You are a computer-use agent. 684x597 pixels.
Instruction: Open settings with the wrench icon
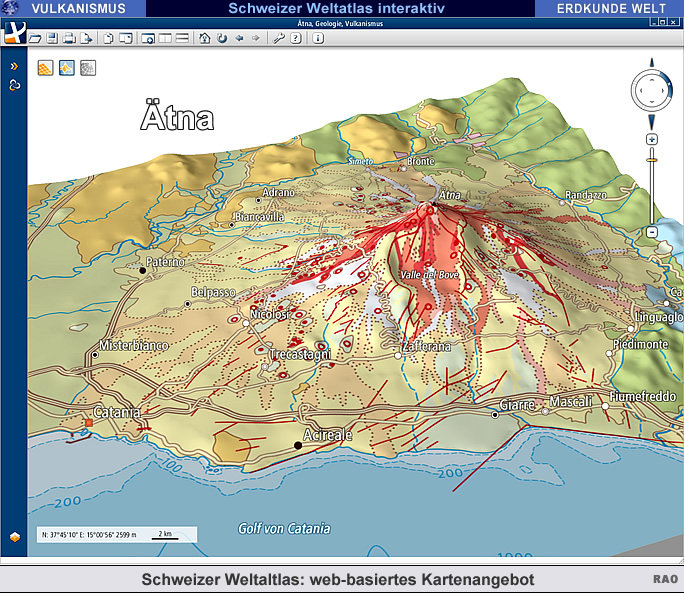coord(278,38)
